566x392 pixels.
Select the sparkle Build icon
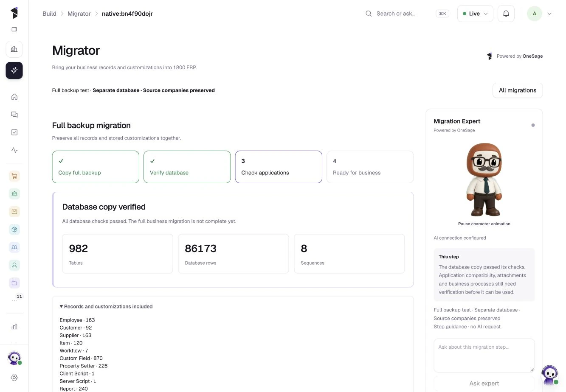click(x=14, y=70)
